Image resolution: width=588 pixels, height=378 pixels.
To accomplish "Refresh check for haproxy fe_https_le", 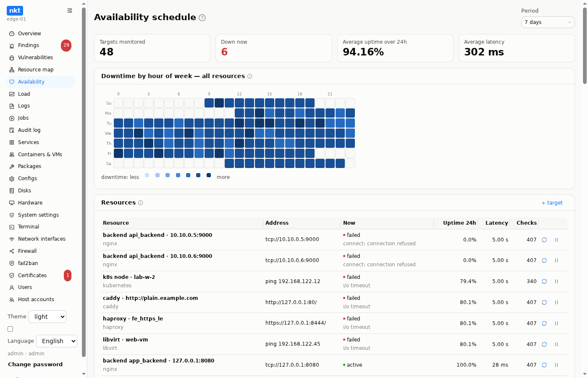I will [544, 323].
